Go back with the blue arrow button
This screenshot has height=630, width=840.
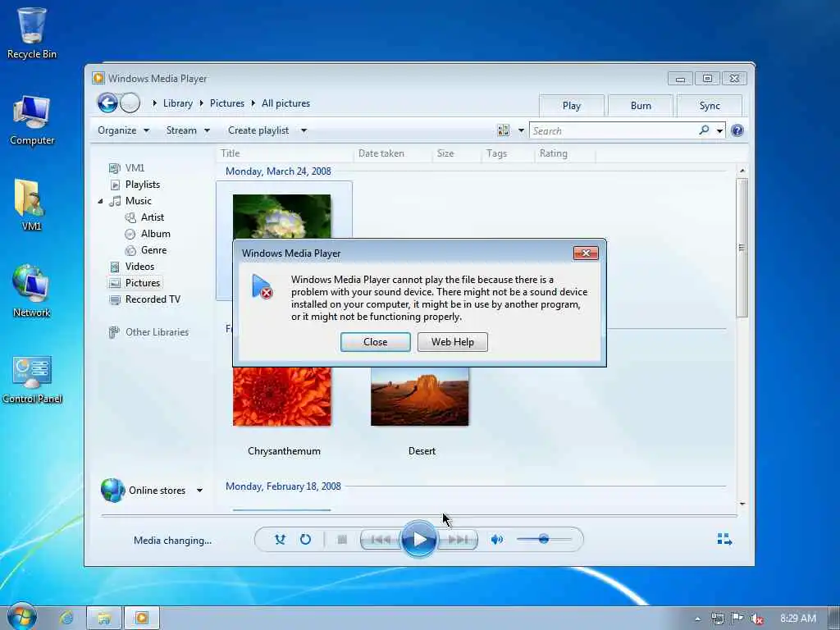click(x=107, y=103)
